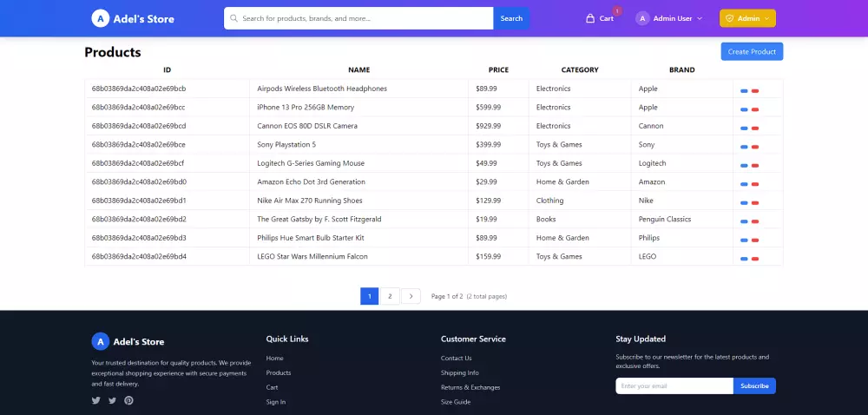
Task: Open the Products quick link in footer
Action: pyautogui.click(x=279, y=373)
